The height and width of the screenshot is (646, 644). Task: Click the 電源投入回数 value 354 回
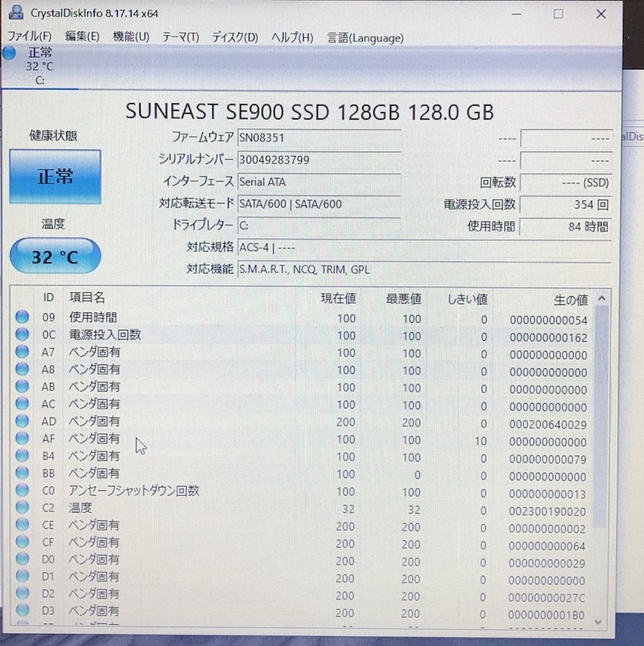tap(566, 204)
